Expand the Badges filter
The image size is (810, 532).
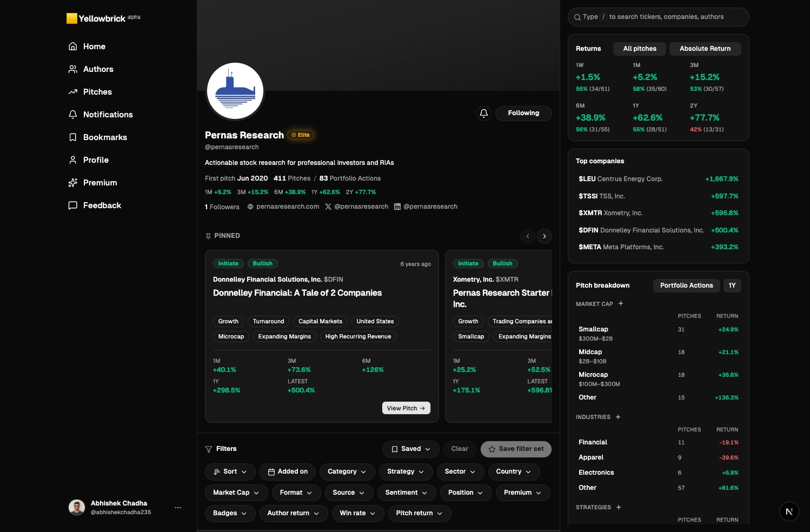230,513
